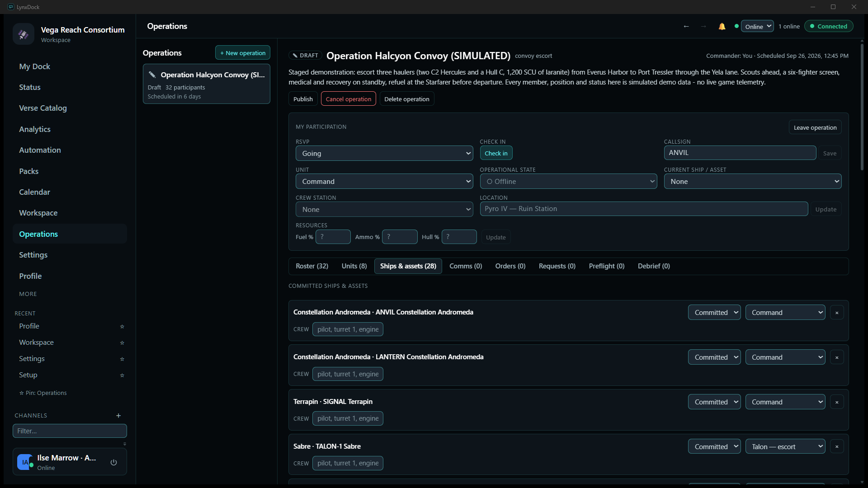Image resolution: width=868 pixels, height=488 pixels.
Task: Add a channel with the plus icon
Action: pyautogui.click(x=118, y=416)
